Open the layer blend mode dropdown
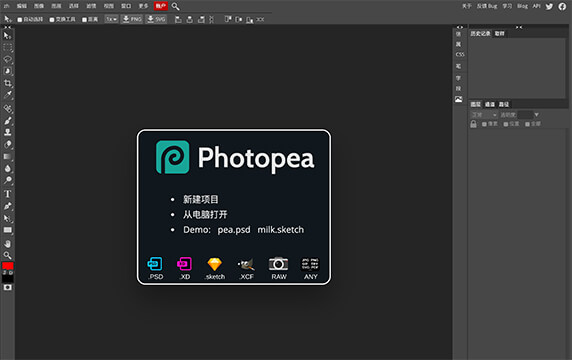This screenshot has width=572, height=360. [484, 115]
